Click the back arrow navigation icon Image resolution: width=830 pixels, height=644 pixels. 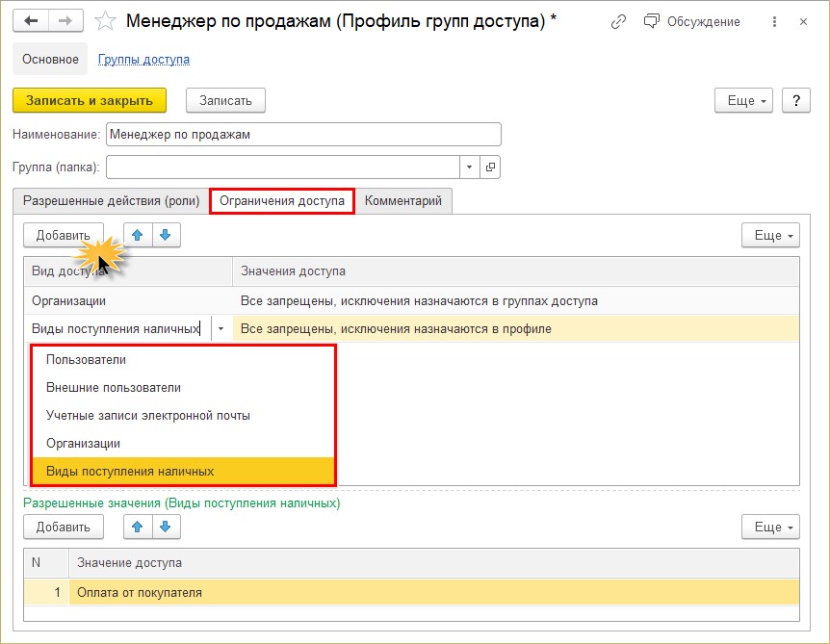[x=31, y=21]
